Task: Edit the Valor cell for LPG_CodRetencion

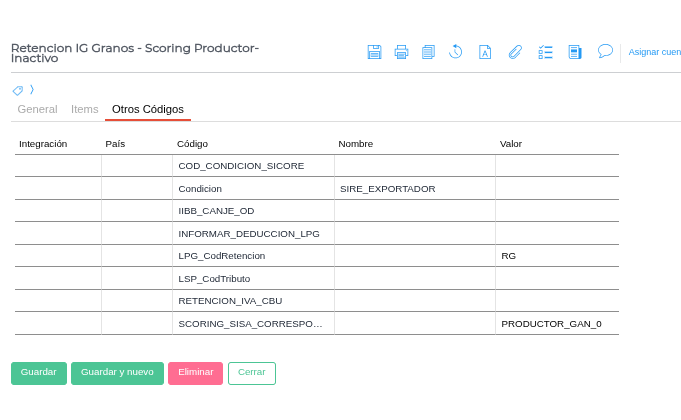Action: (556, 256)
